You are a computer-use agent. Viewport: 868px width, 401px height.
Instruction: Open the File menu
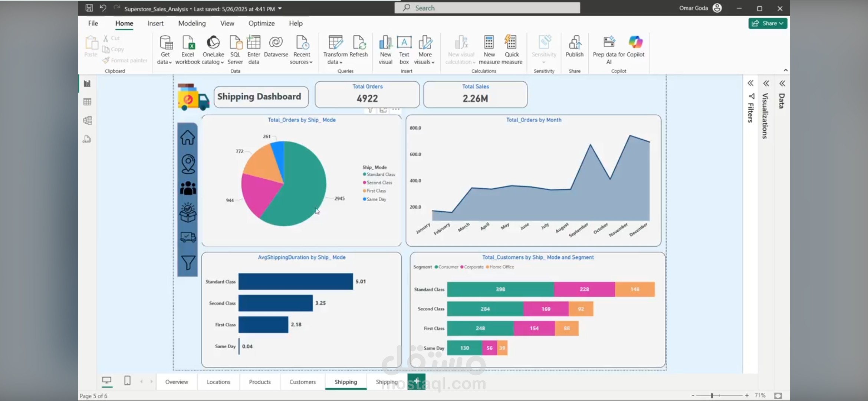93,23
